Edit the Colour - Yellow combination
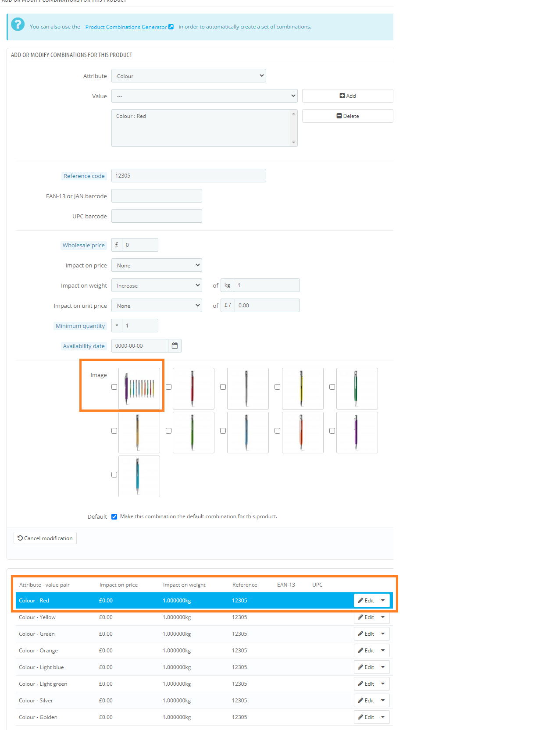 (x=366, y=617)
